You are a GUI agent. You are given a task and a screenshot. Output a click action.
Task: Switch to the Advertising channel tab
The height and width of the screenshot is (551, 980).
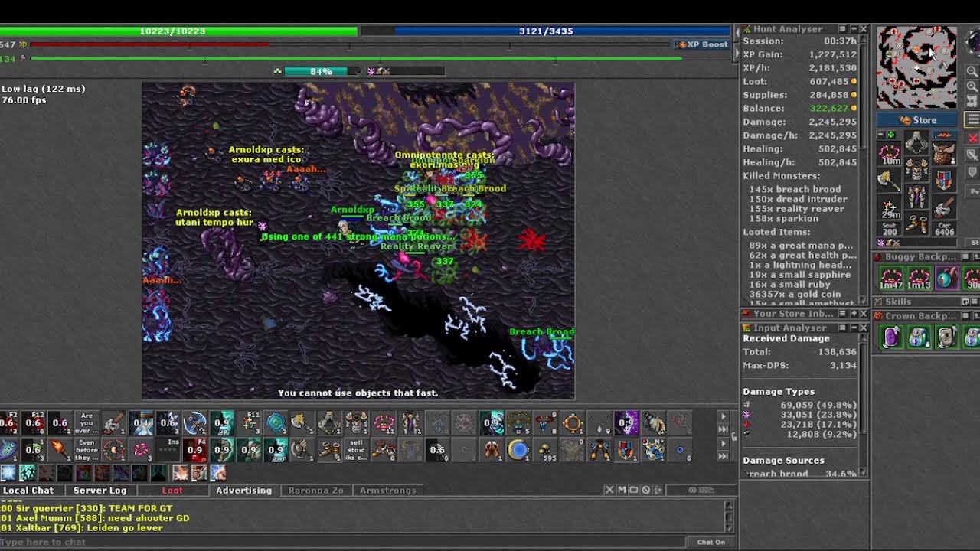pyautogui.click(x=243, y=490)
